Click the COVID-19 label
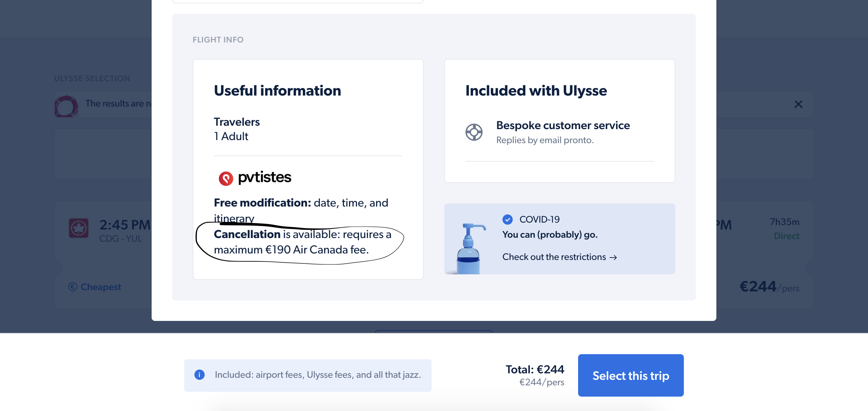868x411 pixels. click(x=539, y=219)
